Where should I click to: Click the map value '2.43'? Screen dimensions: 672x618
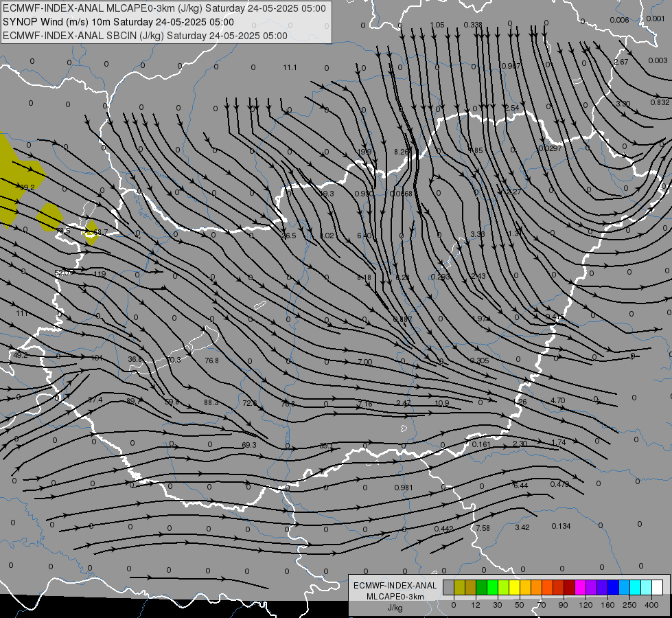point(478,276)
